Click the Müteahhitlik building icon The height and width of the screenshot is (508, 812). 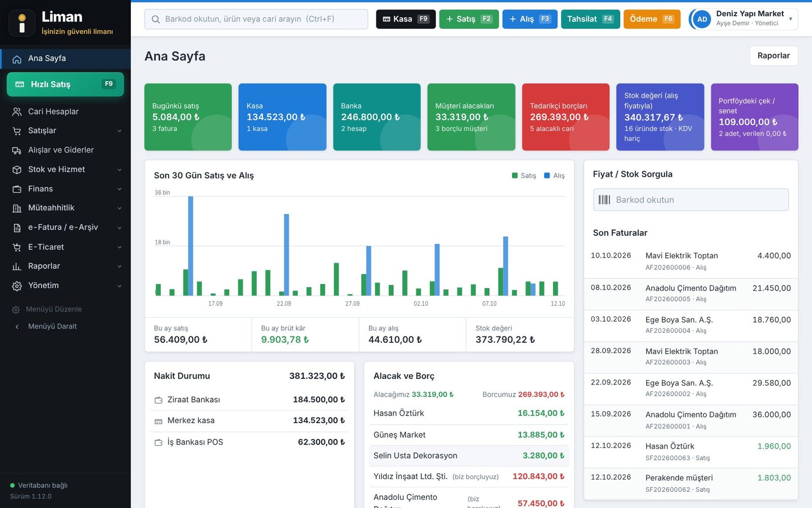point(17,208)
